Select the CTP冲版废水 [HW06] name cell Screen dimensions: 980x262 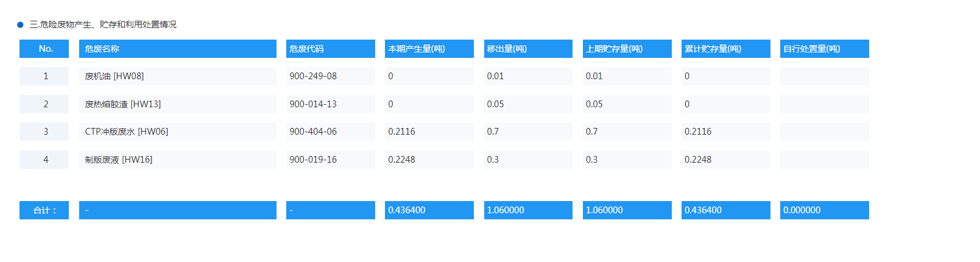coord(177,132)
